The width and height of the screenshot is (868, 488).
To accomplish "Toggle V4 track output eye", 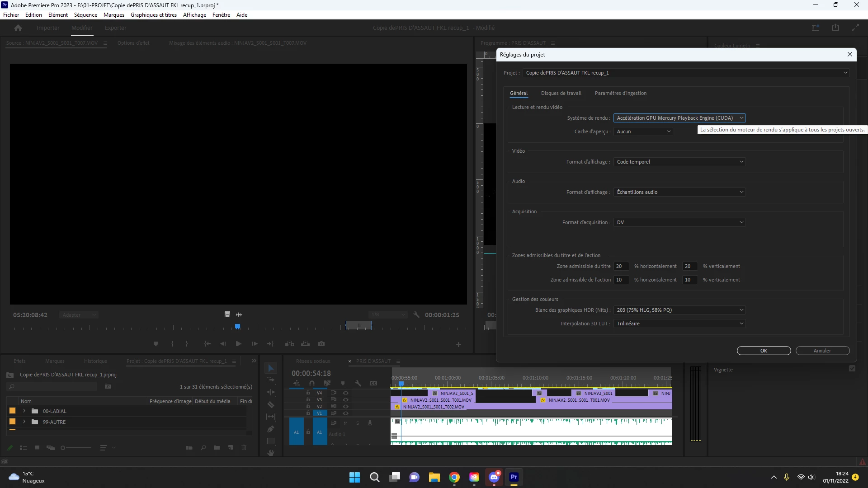I will [x=346, y=393].
